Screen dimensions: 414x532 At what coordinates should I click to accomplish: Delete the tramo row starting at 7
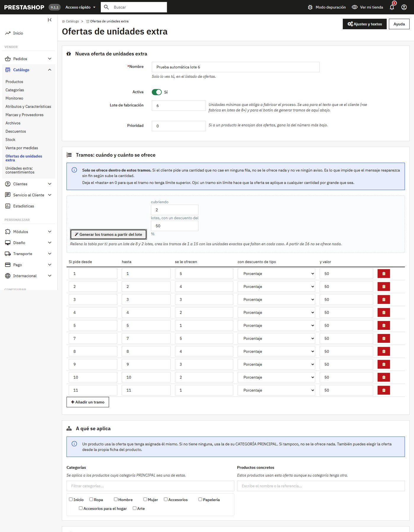pos(384,338)
